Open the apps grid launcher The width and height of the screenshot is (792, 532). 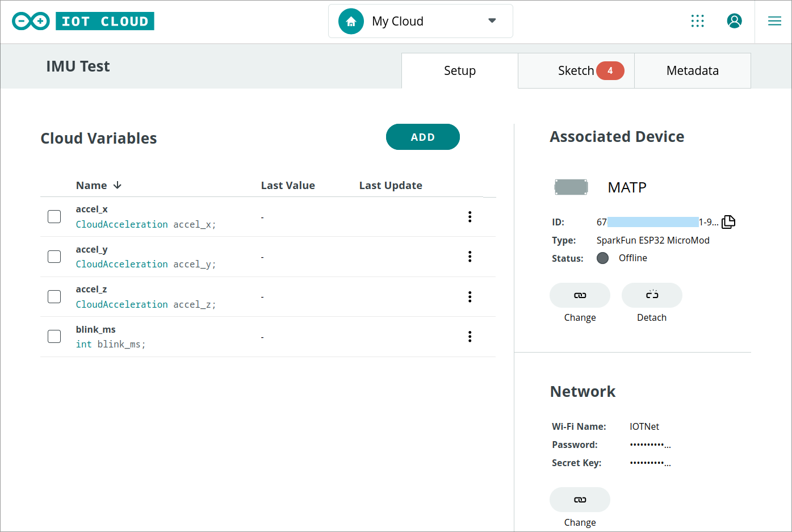[x=698, y=20]
